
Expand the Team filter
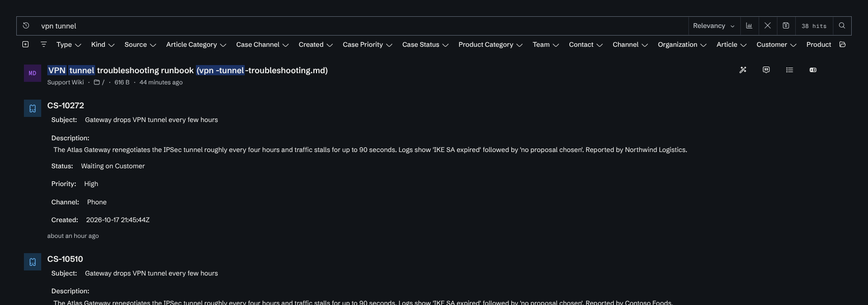pyautogui.click(x=546, y=45)
